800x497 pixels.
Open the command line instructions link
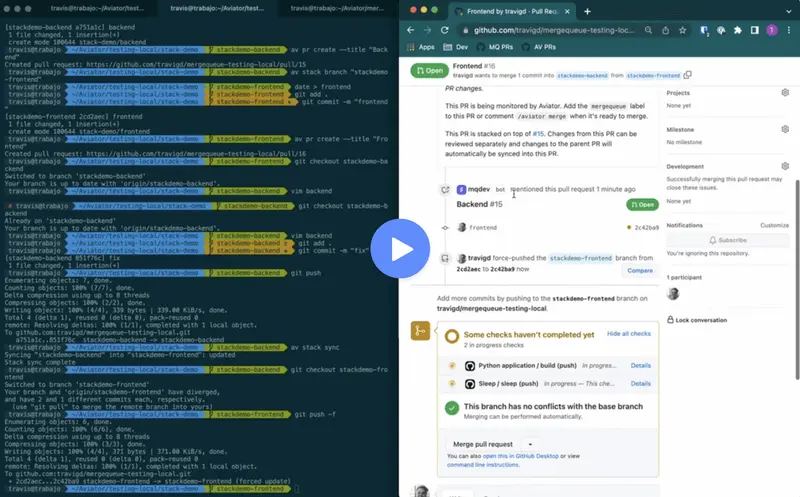click(x=483, y=465)
